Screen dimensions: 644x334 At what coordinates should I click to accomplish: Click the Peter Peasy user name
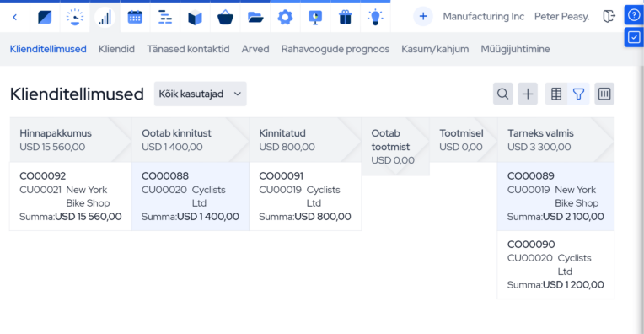pos(562,16)
